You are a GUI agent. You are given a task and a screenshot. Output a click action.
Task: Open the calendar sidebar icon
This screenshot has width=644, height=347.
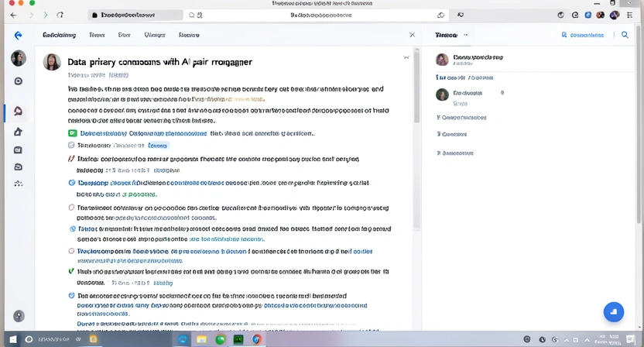pyautogui.click(x=18, y=150)
